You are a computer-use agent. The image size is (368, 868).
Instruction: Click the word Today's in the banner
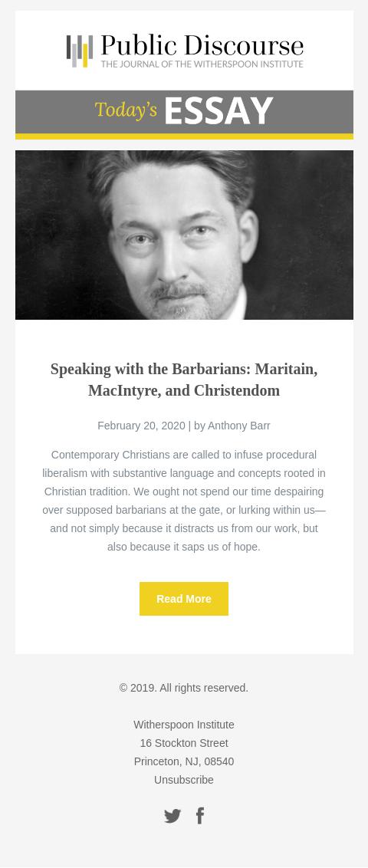127,110
